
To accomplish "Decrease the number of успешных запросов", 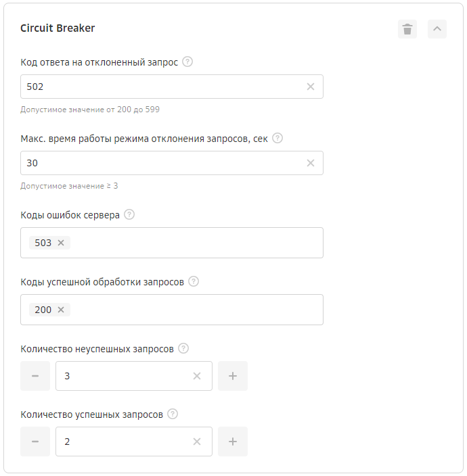I will coord(35,442).
